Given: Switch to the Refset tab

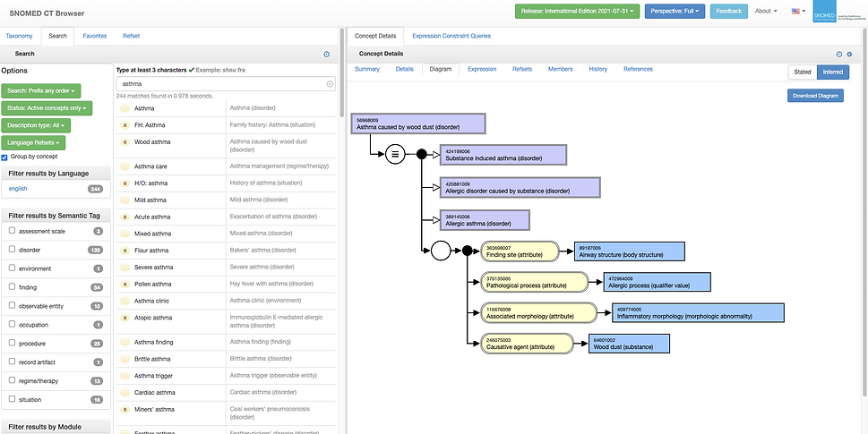Looking at the screenshot, I should point(131,36).
